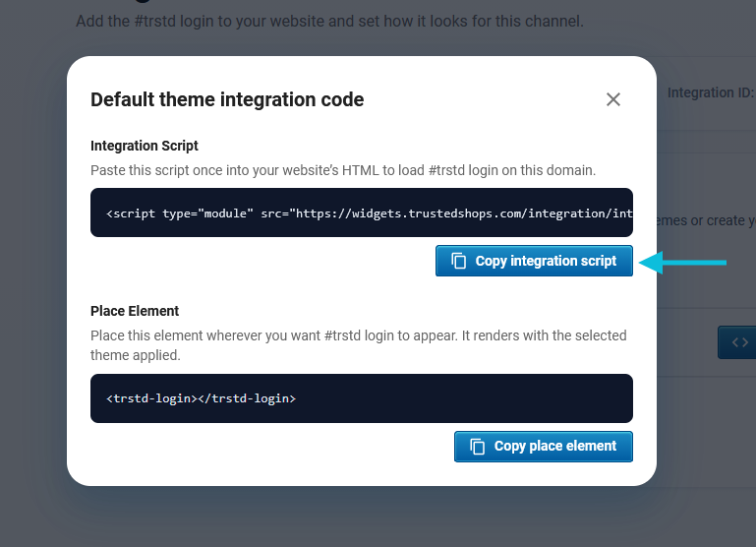Click the 'Place Element' heading
The height and width of the screenshot is (547, 756).
(x=135, y=311)
